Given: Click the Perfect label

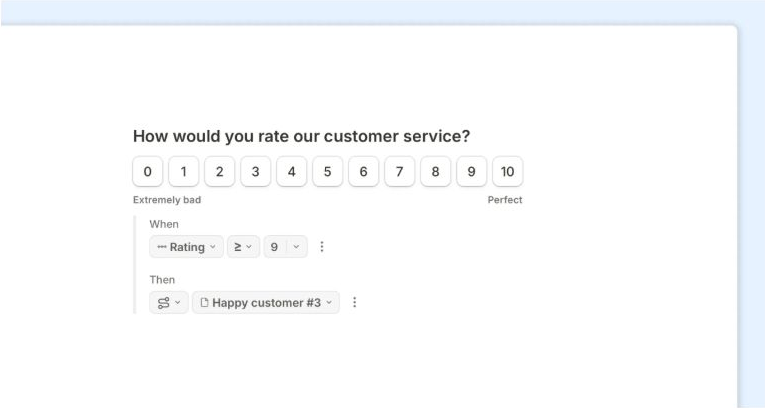Looking at the screenshot, I should pos(505,200).
